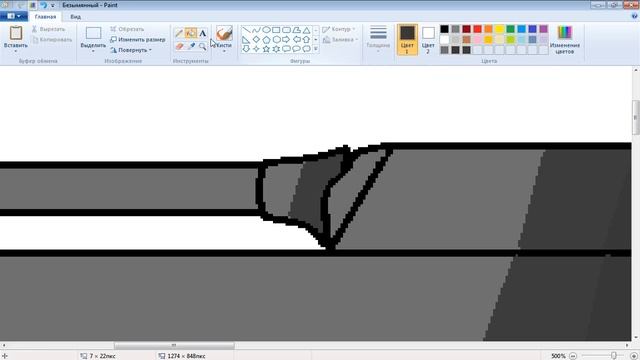Pick the Right triangle shape
Viewport: 640px width, 360px height.
point(246,40)
